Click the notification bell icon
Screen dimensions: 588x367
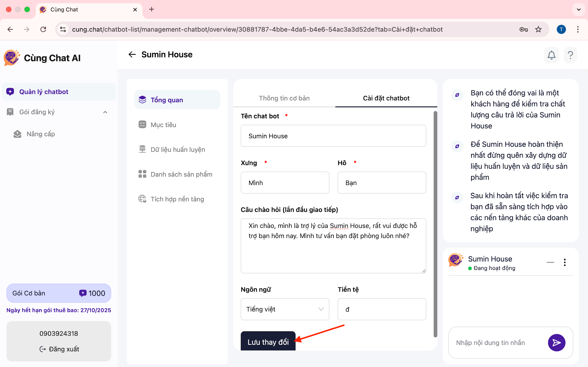point(551,55)
